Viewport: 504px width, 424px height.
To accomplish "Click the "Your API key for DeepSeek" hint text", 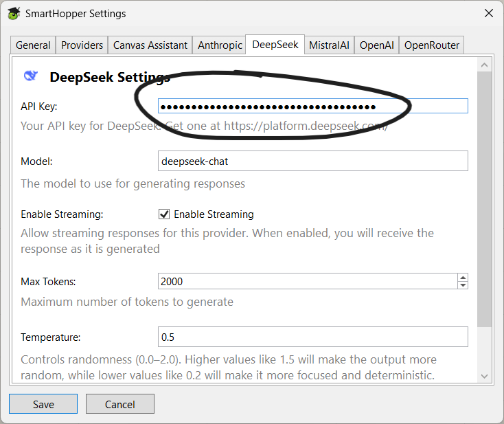I will coord(204,126).
